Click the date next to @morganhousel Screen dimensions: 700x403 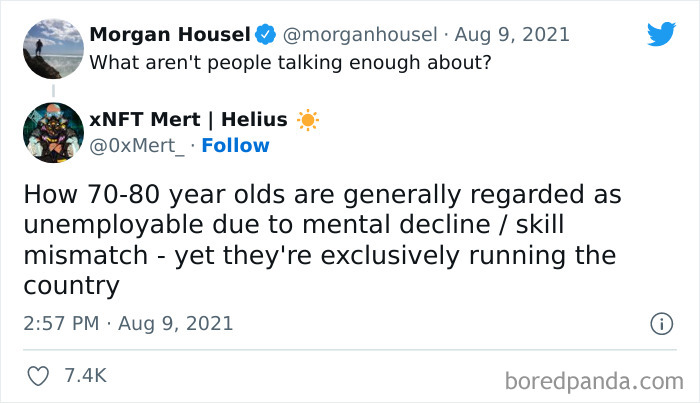point(512,35)
